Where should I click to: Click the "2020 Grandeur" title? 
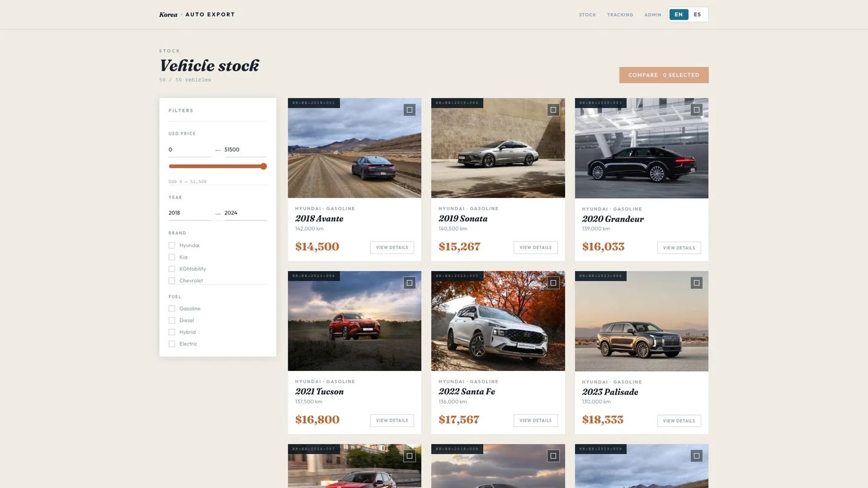point(613,219)
